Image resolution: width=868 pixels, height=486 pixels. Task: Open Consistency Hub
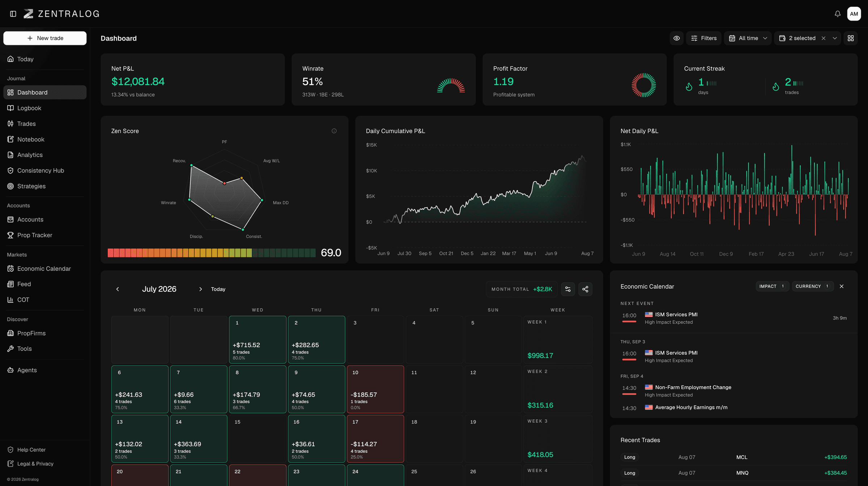(x=45, y=170)
